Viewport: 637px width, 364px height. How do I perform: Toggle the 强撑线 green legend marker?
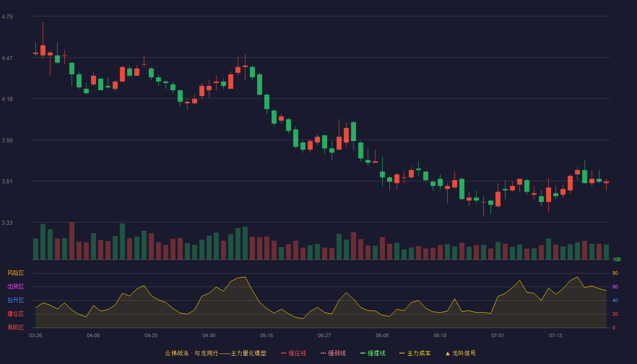click(x=363, y=353)
